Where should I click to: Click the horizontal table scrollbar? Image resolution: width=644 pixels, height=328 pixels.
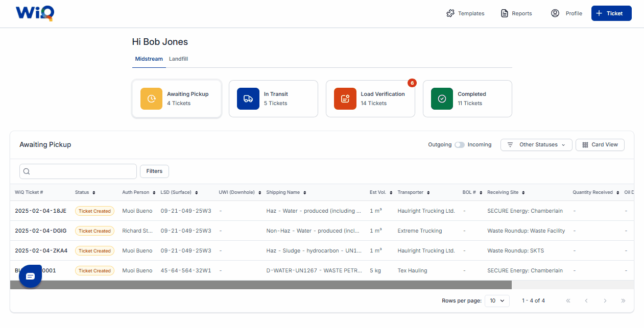(260, 285)
